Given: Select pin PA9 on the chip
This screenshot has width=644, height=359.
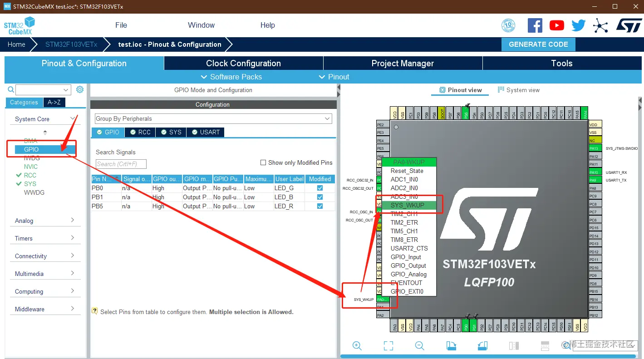Looking at the screenshot, I should 595,180.
